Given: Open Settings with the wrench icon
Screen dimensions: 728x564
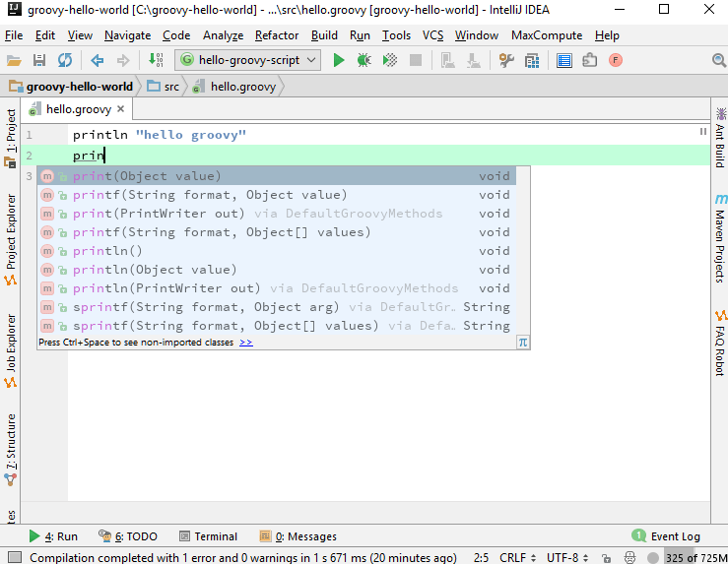Looking at the screenshot, I should click(506, 60).
